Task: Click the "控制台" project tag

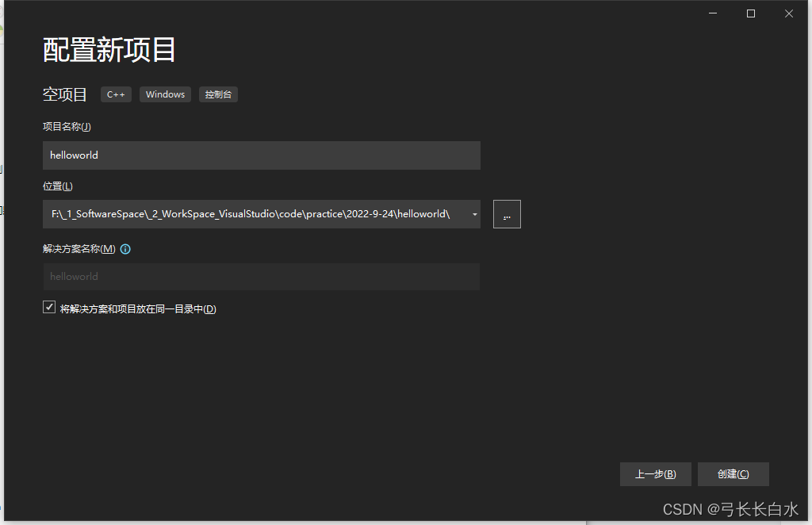Action: 218,94
